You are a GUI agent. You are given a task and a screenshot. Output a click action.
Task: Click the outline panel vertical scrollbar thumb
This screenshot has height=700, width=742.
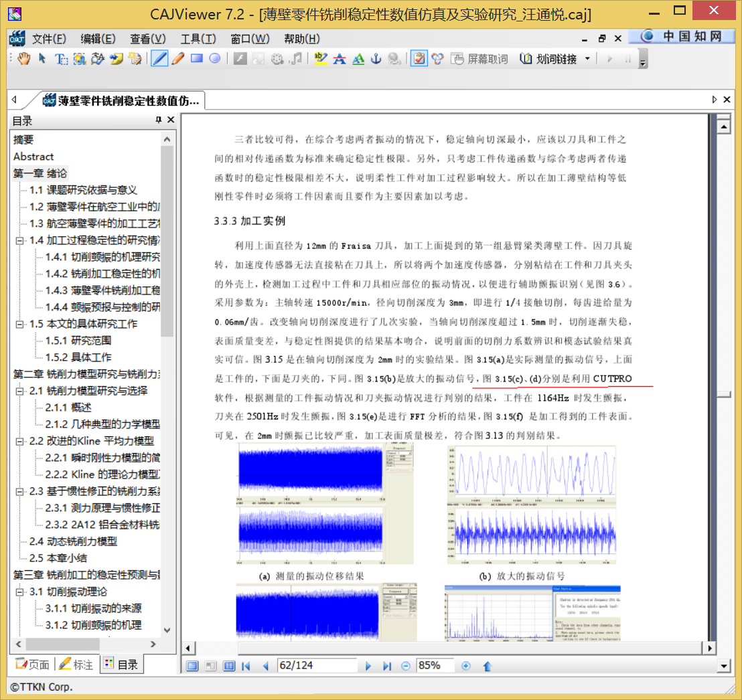coord(167,241)
